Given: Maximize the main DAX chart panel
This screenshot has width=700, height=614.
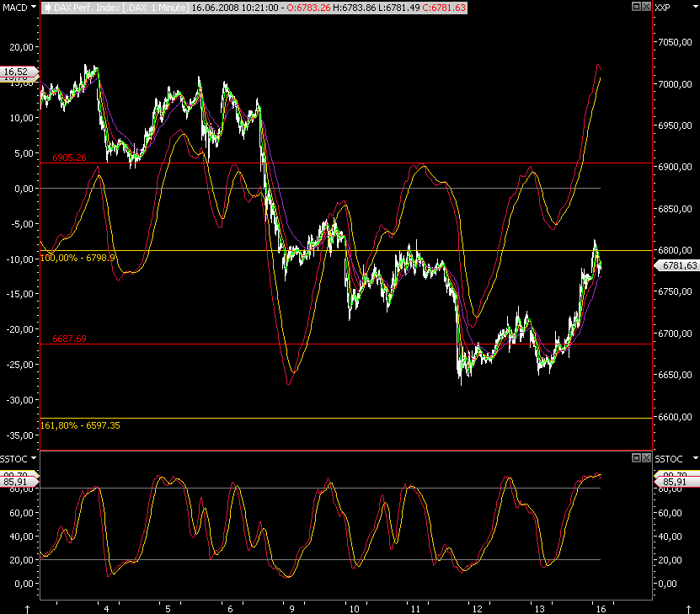Looking at the screenshot, I should (637, 6).
